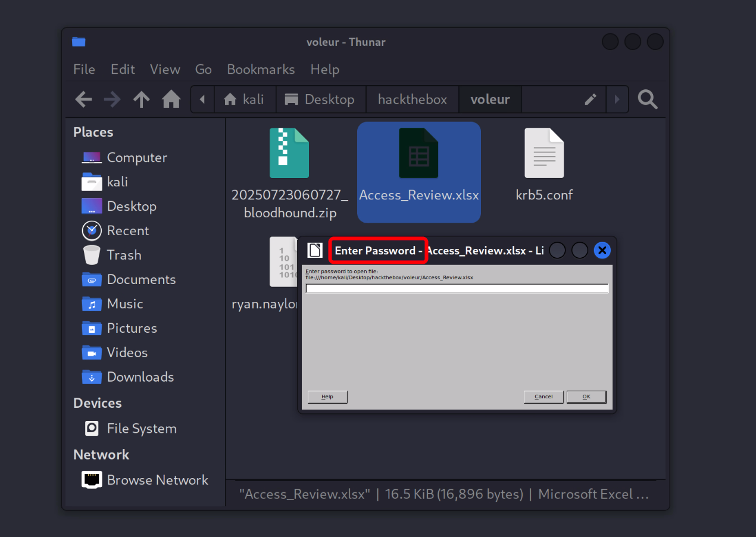Click Help button in password dialog

point(327,397)
